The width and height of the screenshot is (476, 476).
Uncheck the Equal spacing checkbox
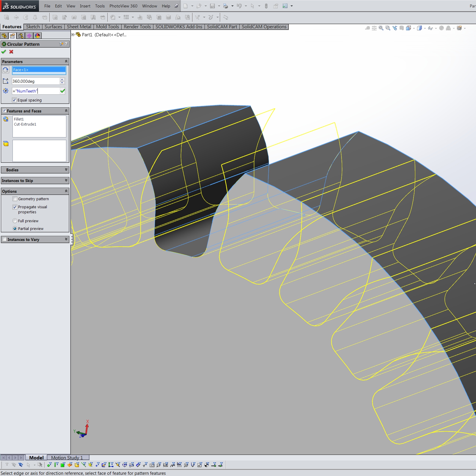click(x=15, y=100)
